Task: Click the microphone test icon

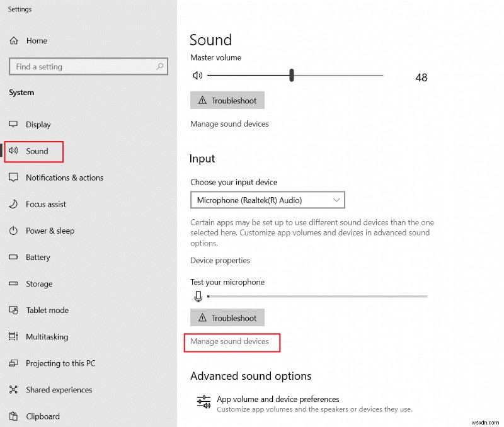Action: 198,296
